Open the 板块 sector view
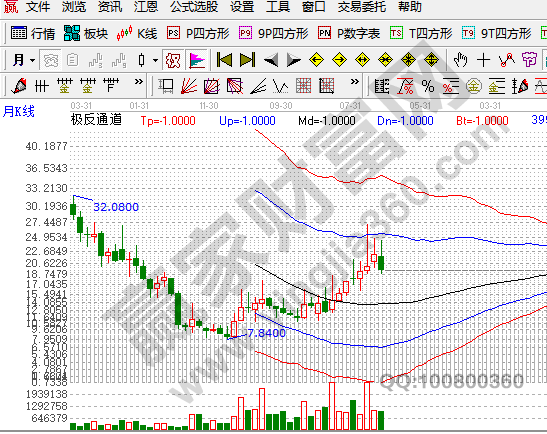 click(x=86, y=33)
